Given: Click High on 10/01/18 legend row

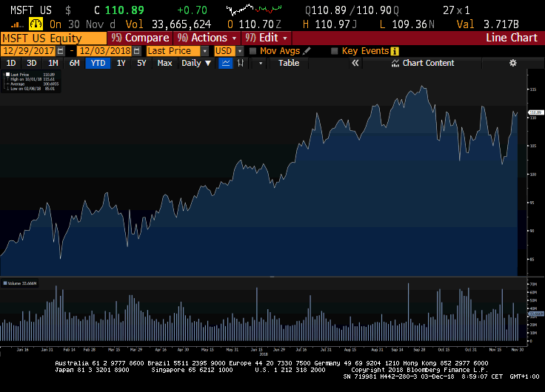Looking at the screenshot, I should click(33, 79).
